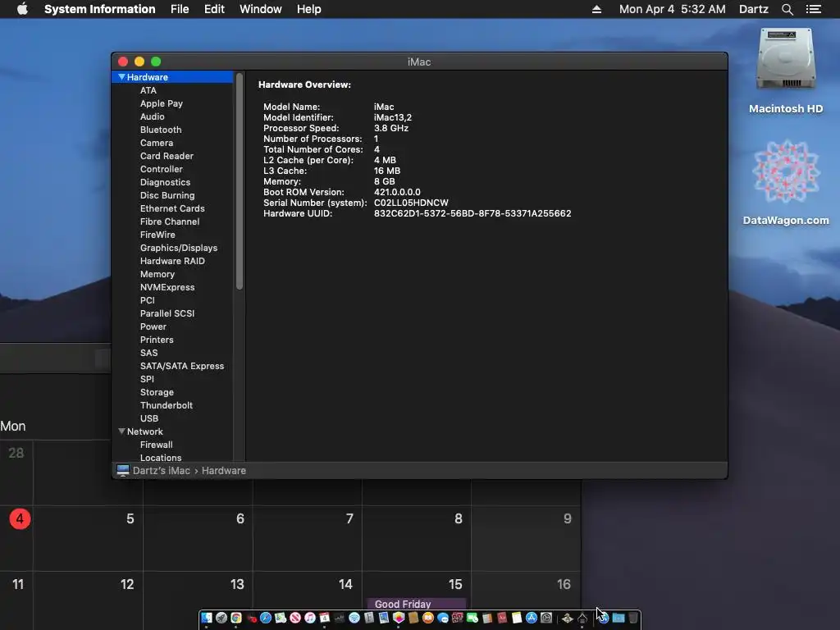Screen dimensions: 840x630
Task: Open Notes yellow notepad icon in Dock
Action: click(x=517, y=618)
